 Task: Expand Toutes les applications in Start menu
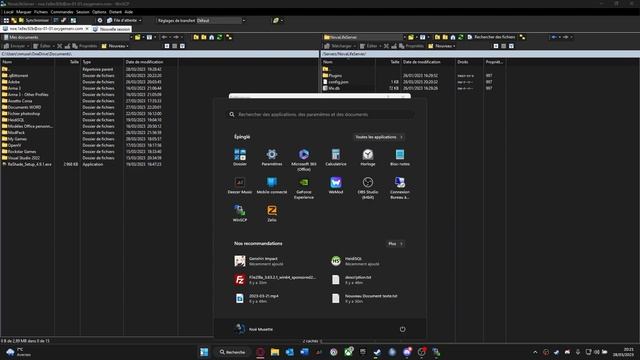pos(379,137)
